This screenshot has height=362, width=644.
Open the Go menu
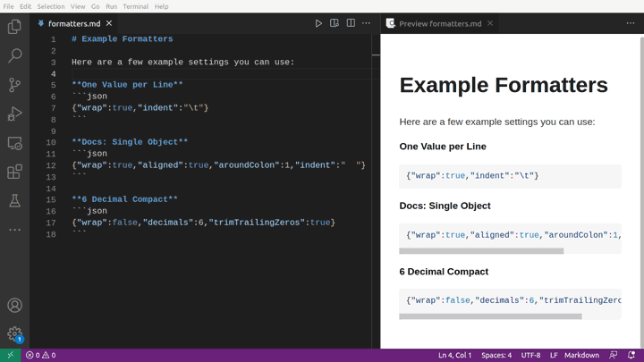(x=96, y=6)
